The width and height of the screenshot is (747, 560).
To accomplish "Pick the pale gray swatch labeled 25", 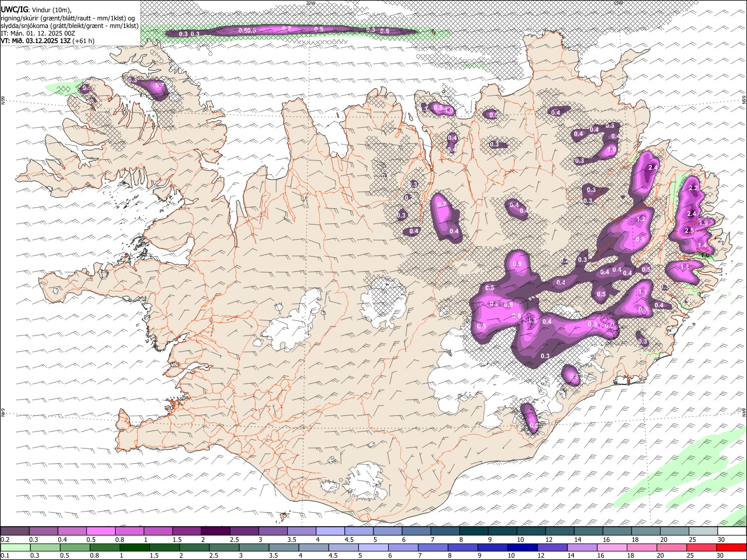I will (x=703, y=531).
